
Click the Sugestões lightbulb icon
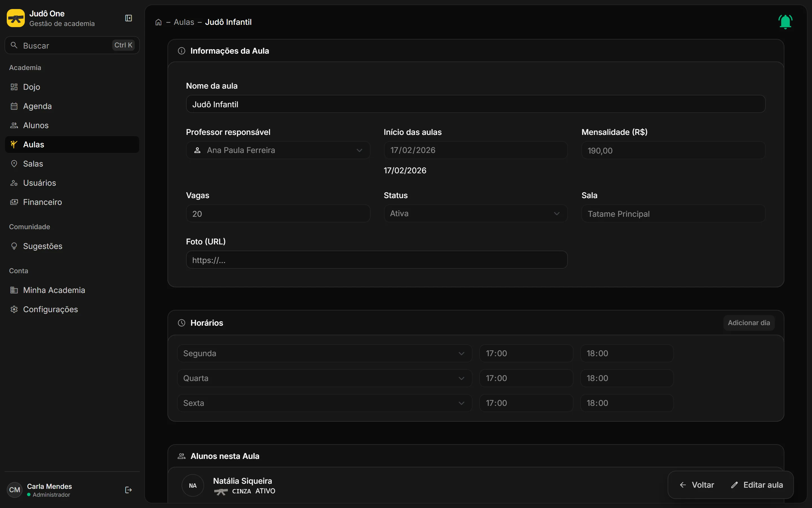click(14, 246)
